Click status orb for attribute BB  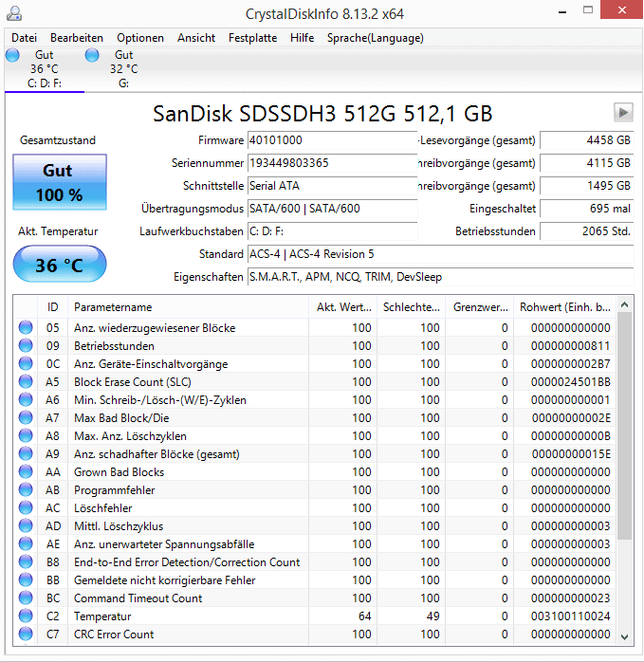pos(26,579)
